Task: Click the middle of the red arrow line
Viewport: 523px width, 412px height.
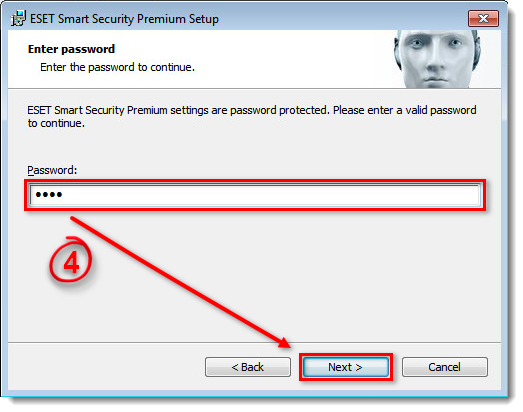Action: click(x=180, y=282)
